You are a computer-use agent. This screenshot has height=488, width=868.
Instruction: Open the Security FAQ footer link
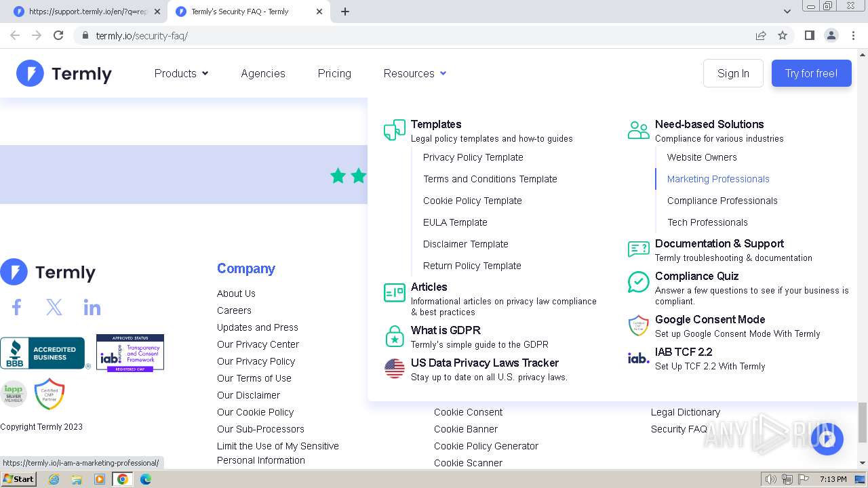point(679,429)
